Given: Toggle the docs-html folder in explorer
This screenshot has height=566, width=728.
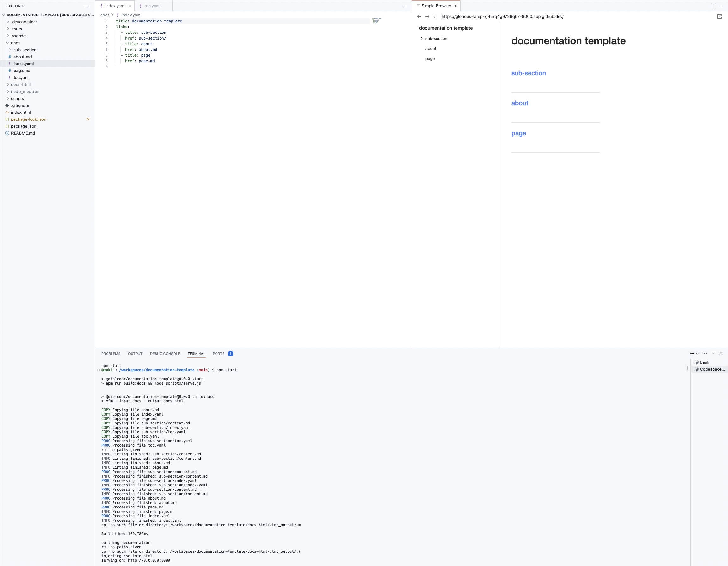Looking at the screenshot, I should [x=20, y=84].
